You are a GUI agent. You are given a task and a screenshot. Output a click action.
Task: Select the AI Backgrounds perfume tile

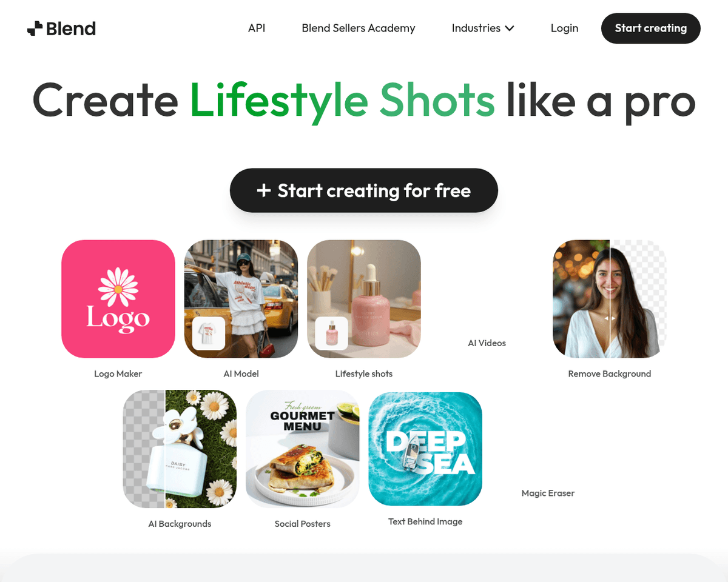pyautogui.click(x=180, y=449)
